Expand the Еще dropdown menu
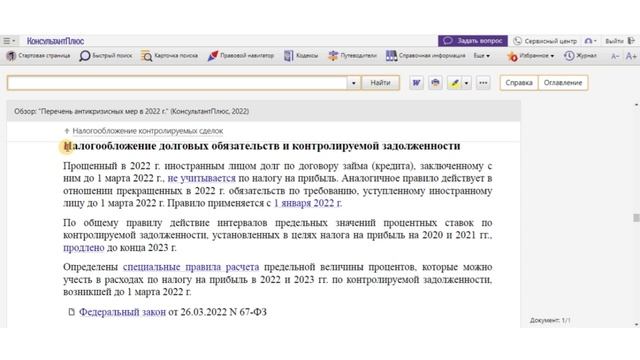Image resolution: width=640 pixels, height=360 pixels. (482, 56)
